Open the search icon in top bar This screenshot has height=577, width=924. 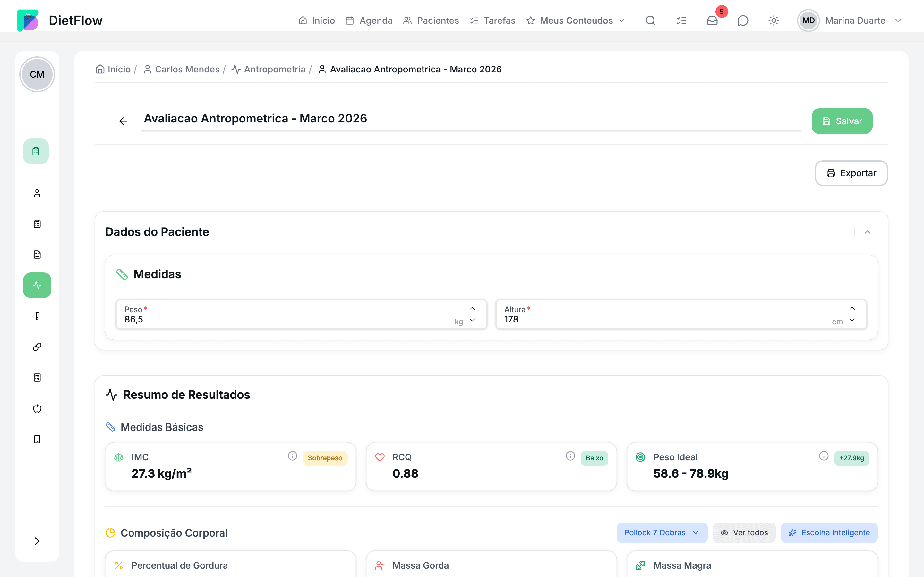pos(651,21)
